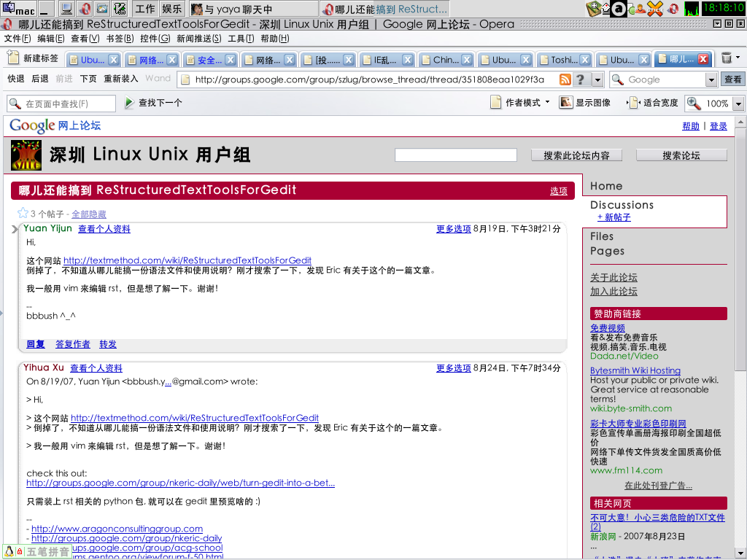Viewport: 747px width, 560px height.
Task: Open the closed-tabs dropdown arrow
Action: pos(738,58)
